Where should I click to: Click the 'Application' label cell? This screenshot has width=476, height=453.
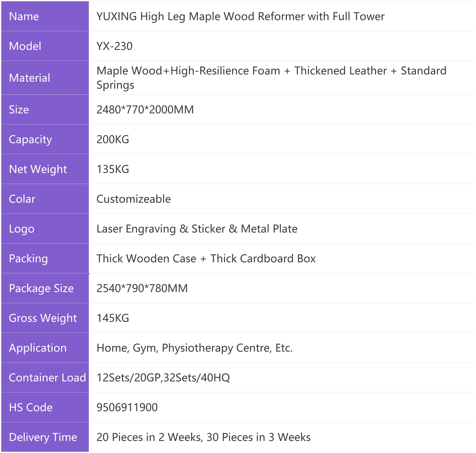(45, 347)
